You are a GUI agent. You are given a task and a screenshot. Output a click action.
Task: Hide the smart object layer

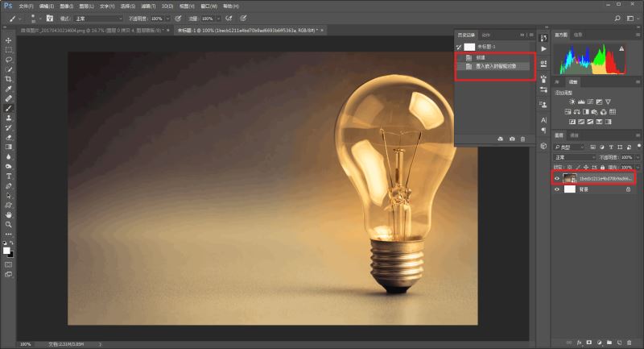coord(557,178)
